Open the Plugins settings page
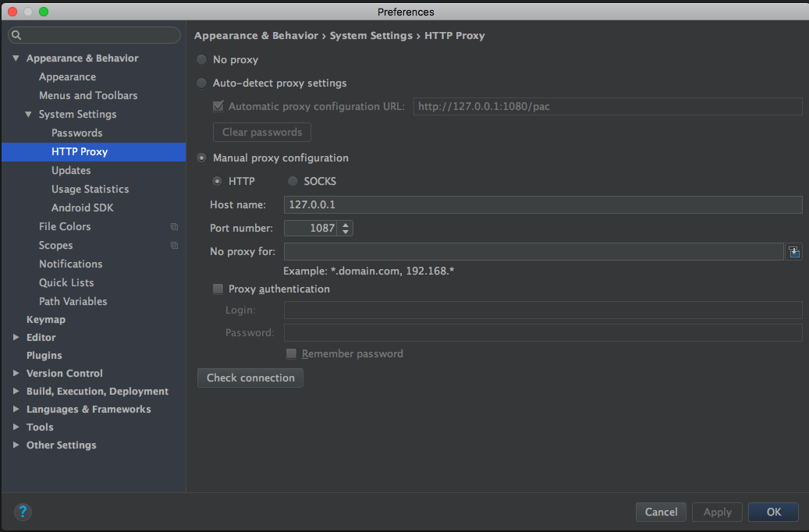Image resolution: width=809 pixels, height=532 pixels. point(44,356)
